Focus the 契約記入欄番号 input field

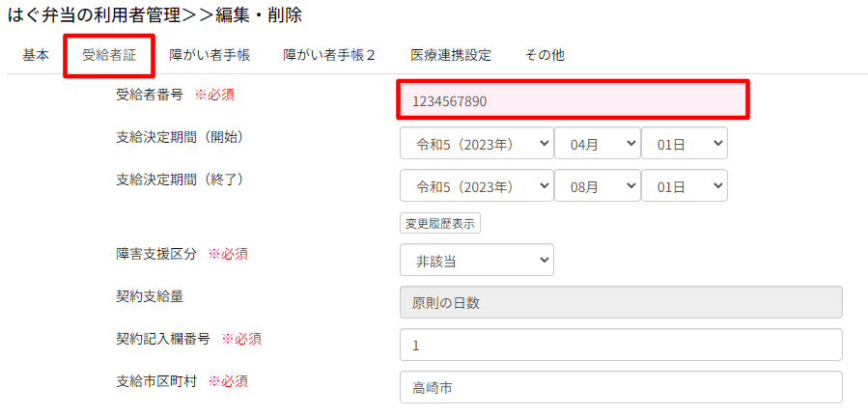click(621, 345)
